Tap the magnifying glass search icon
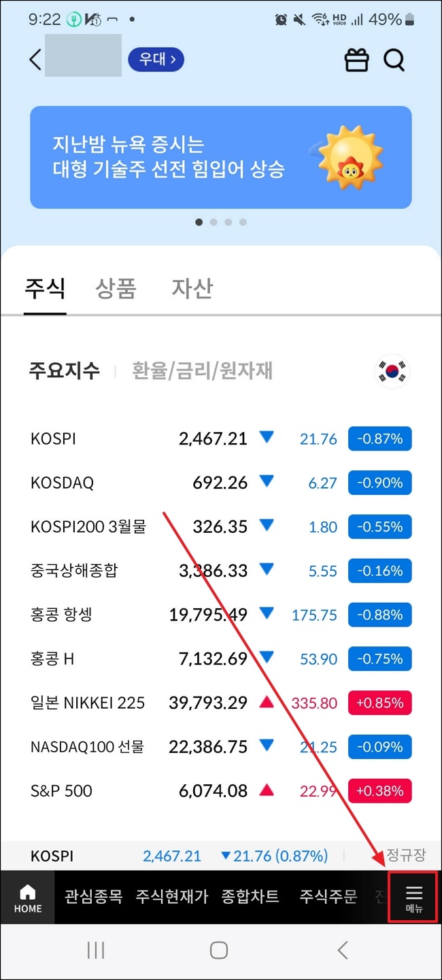Viewport: 442px width, 980px height. 394,60
